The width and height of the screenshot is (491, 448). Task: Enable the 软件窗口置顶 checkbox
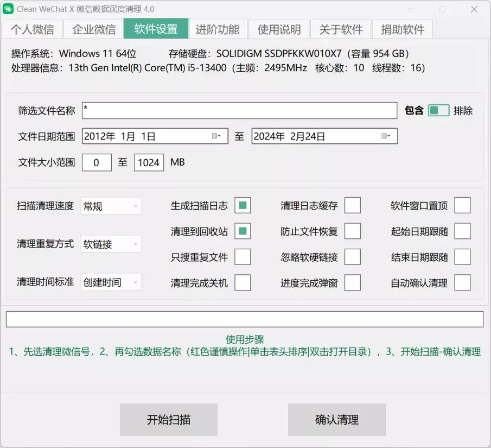(462, 205)
